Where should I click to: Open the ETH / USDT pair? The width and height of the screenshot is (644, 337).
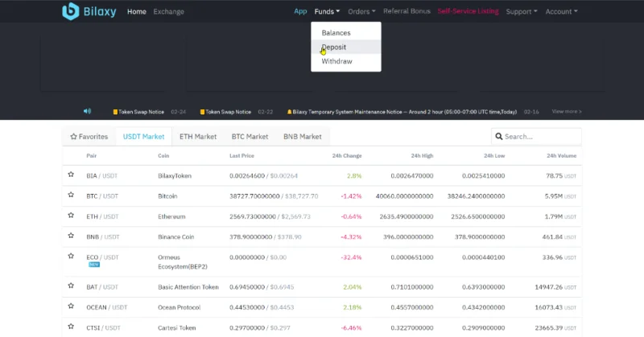coord(102,216)
